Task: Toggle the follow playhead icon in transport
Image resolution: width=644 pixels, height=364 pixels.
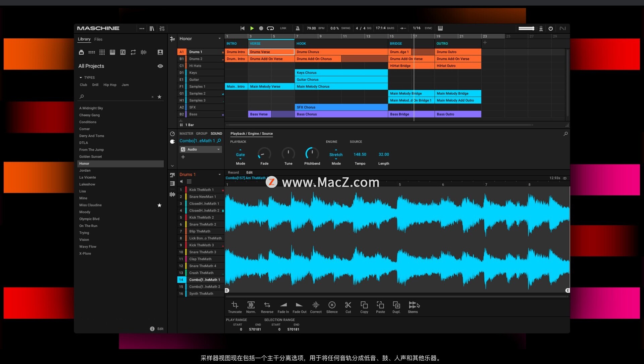Action: coord(404,28)
